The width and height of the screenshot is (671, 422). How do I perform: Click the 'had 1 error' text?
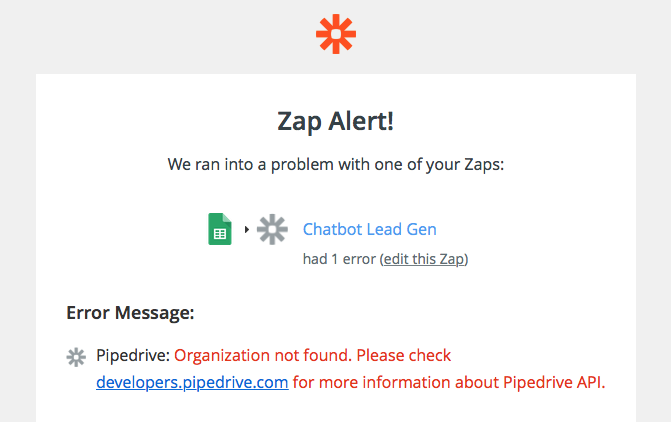point(339,259)
